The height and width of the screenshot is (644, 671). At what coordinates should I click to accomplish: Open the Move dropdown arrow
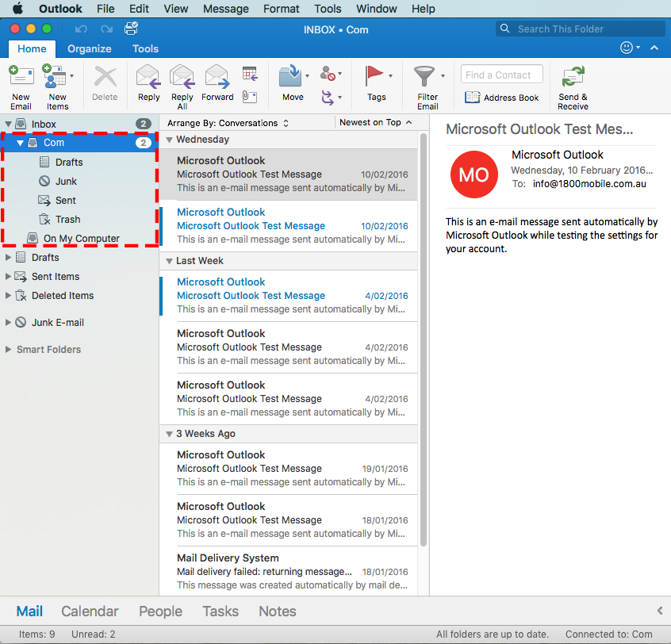(x=307, y=76)
